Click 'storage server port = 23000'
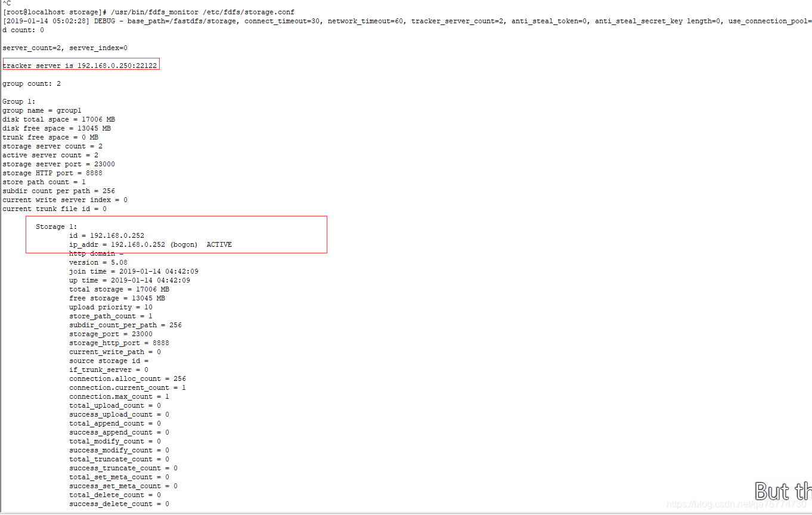Viewport: 812px width, 515px height. click(x=59, y=164)
